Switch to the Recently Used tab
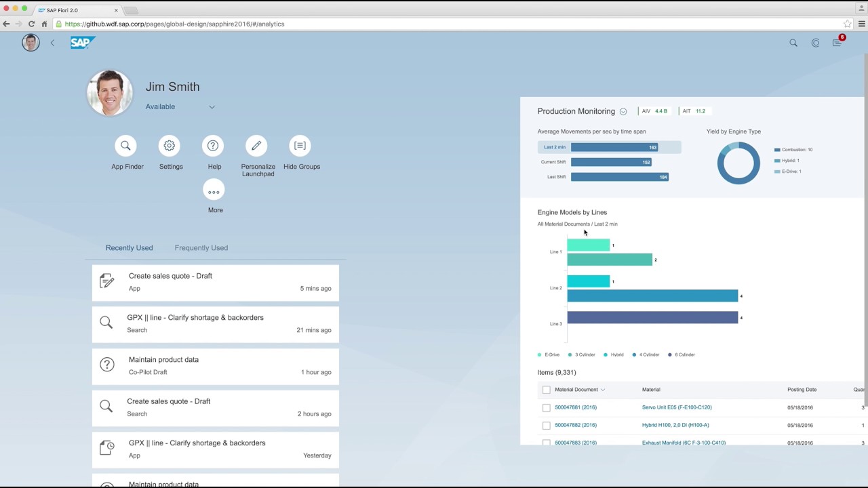This screenshot has height=488, width=868. pyautogui.click(x=129, y=247)
